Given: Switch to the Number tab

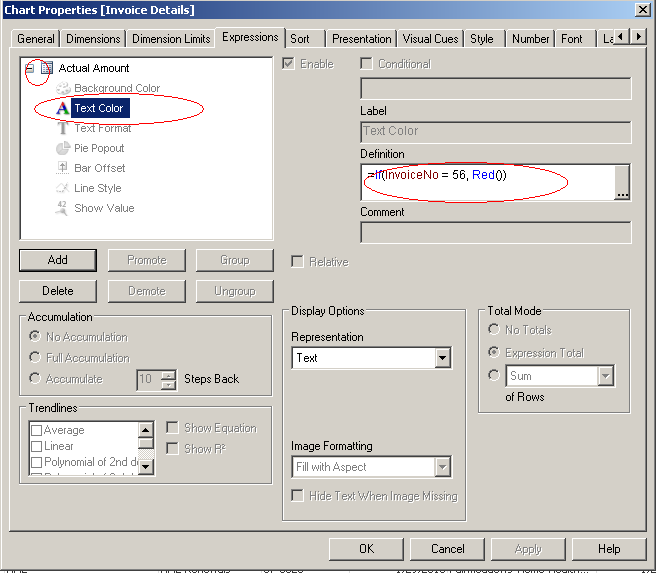Looking at the screenshot, I should point(530,39).
